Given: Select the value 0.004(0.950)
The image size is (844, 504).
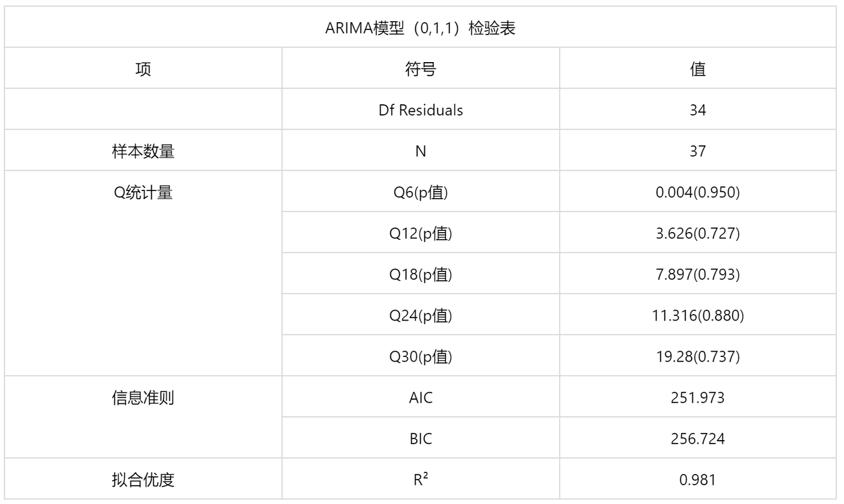Looking at the screenshot, I should 697,192.
